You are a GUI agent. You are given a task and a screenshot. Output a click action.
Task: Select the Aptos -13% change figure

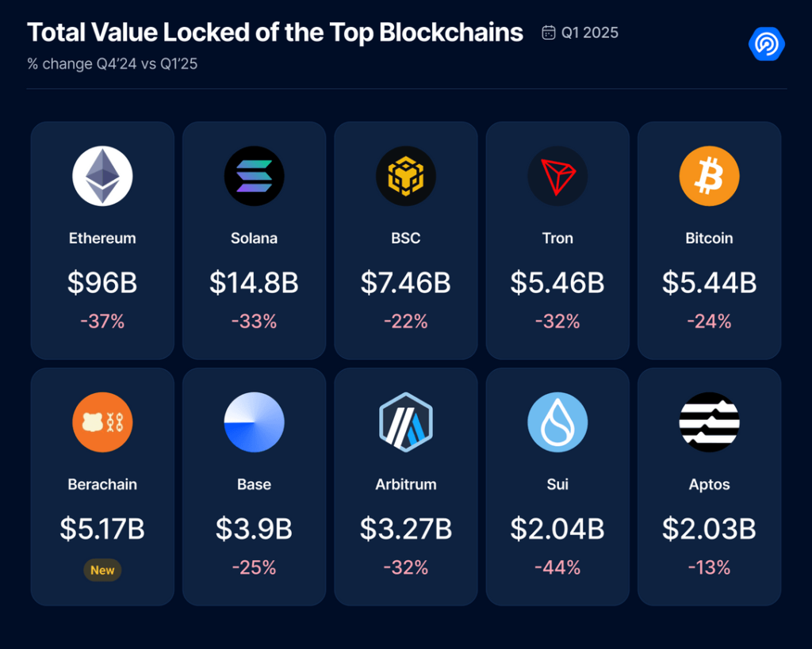(x=709, y=567)
